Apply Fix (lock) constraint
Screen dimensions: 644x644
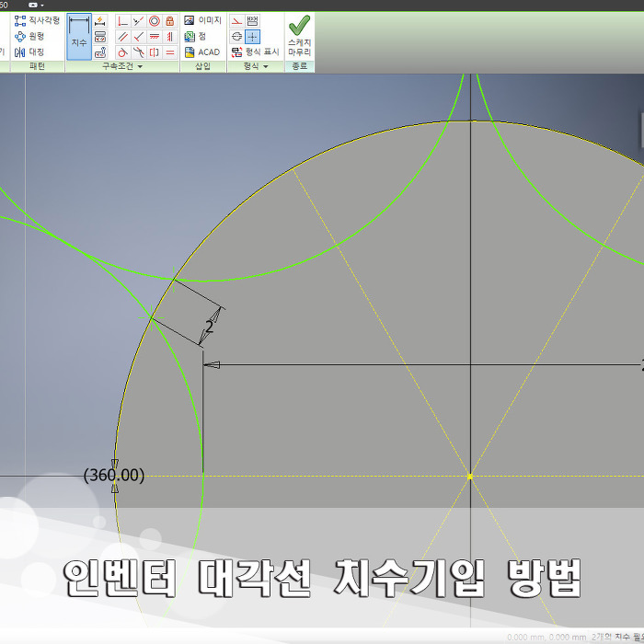(170, 21)
